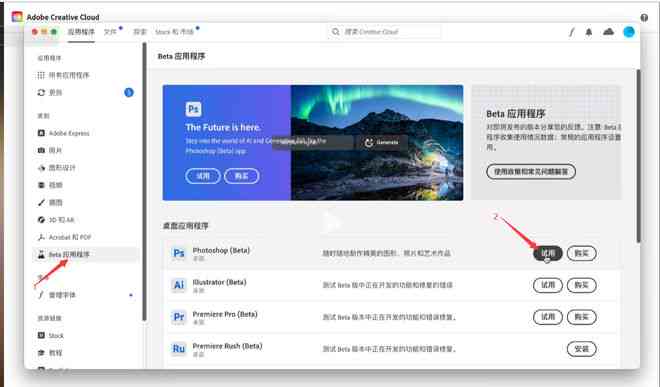The image size is (660, 387).
Task: Click the Ps icon in the blue banner
Action: [193, 109]
